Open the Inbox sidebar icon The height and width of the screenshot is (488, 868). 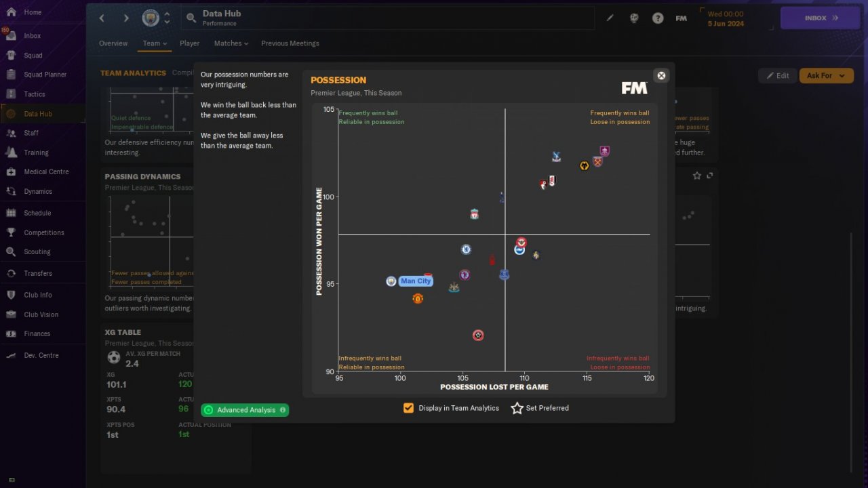10,35
